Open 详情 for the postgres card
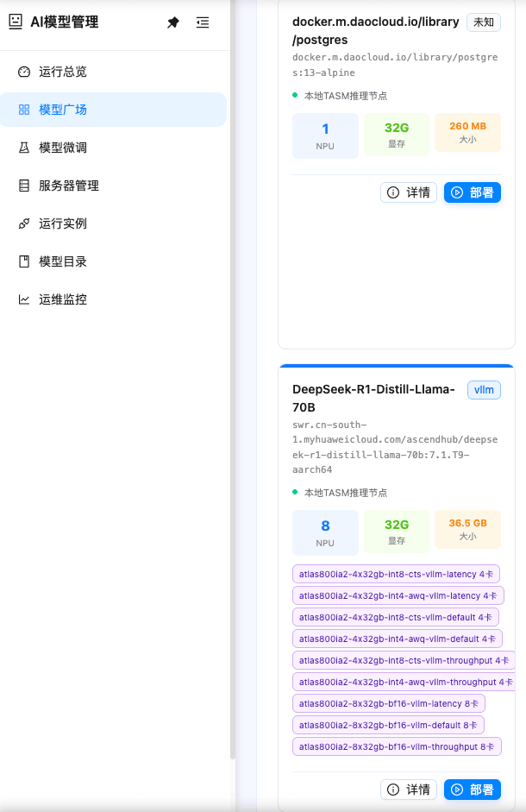Screen dimensions: 526x812 (409, 192)
